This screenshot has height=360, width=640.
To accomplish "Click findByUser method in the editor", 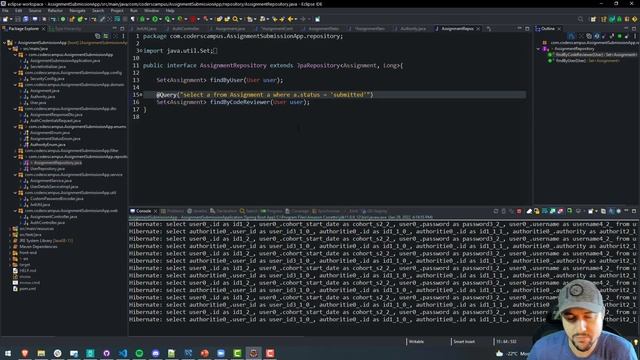I will (x=227, y=80).
